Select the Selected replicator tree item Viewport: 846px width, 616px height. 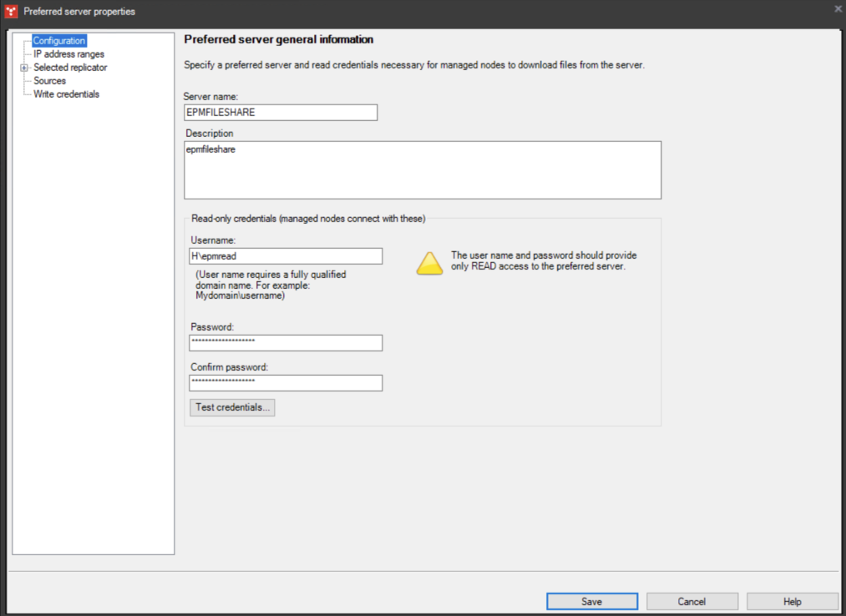click(69, 67)
